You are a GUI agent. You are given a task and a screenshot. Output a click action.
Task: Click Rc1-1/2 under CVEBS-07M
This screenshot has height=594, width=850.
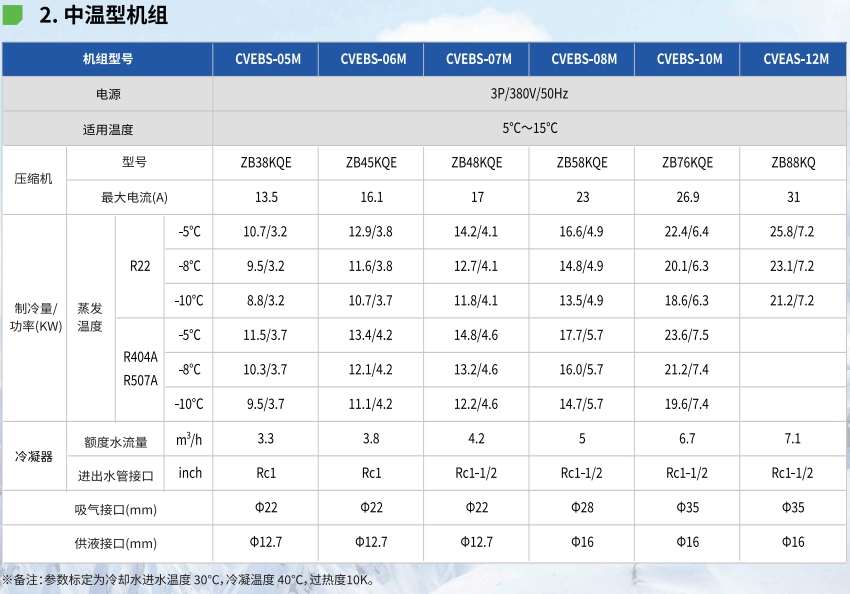(x=476, y=473)
